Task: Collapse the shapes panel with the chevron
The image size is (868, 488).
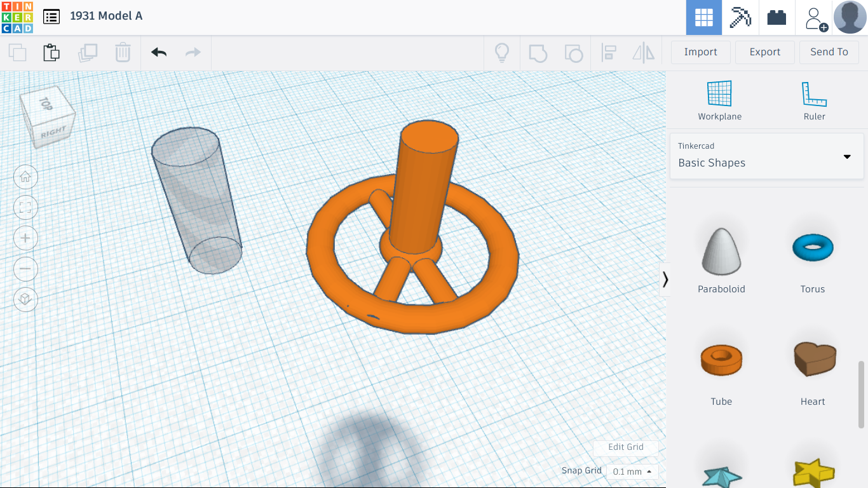Action: [665, 279]
